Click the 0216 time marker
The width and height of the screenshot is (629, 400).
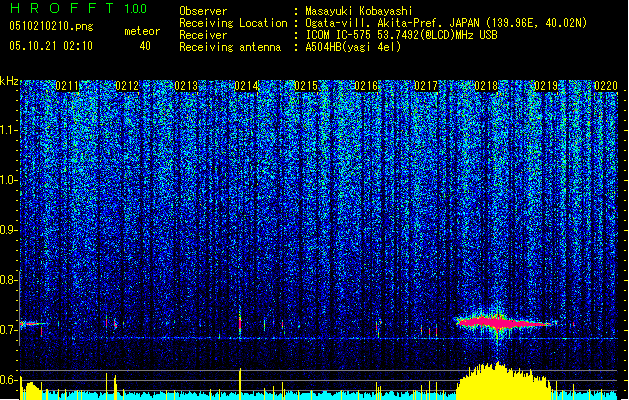click(x=366, y=86)
